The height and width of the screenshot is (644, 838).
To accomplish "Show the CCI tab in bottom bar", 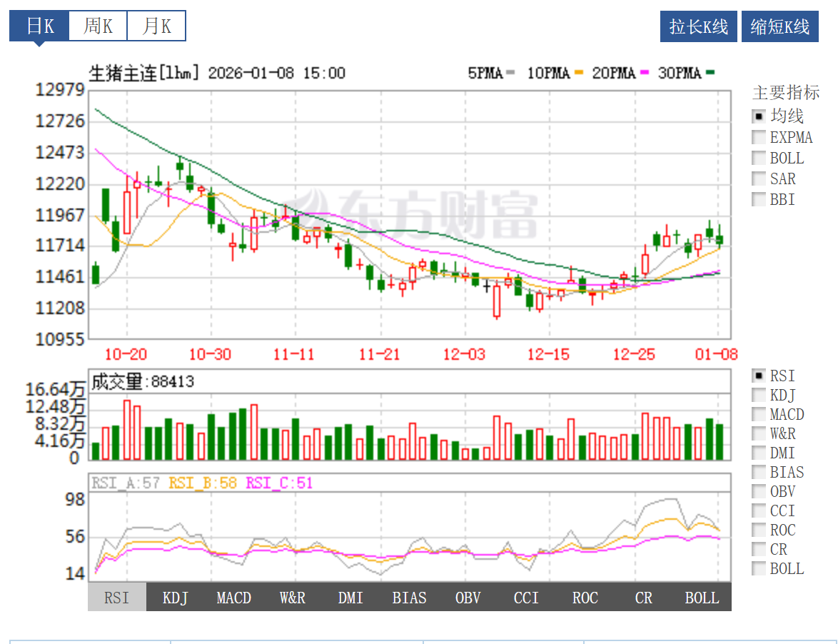I will point(527,598).
